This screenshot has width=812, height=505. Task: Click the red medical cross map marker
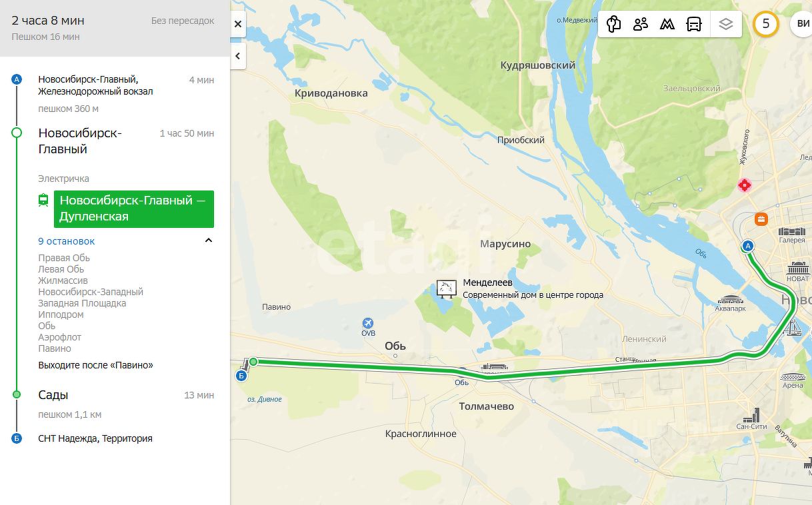point(744,185)
